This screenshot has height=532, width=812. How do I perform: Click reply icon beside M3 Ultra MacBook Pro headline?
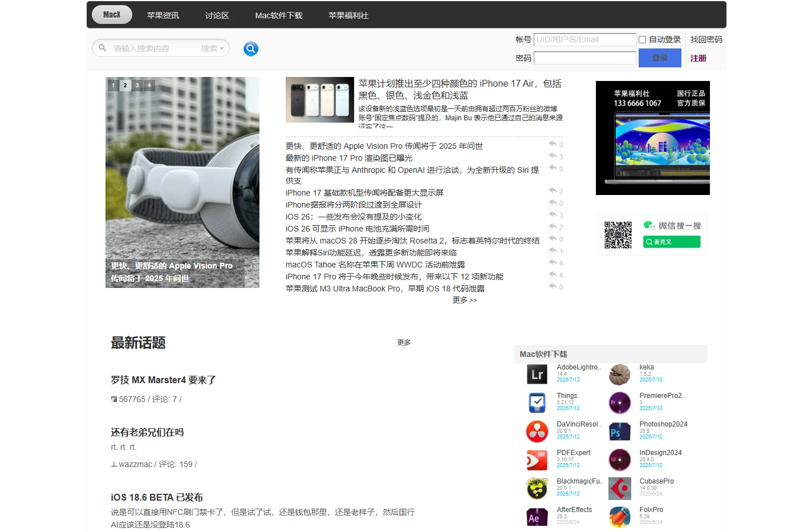(553, 286)
